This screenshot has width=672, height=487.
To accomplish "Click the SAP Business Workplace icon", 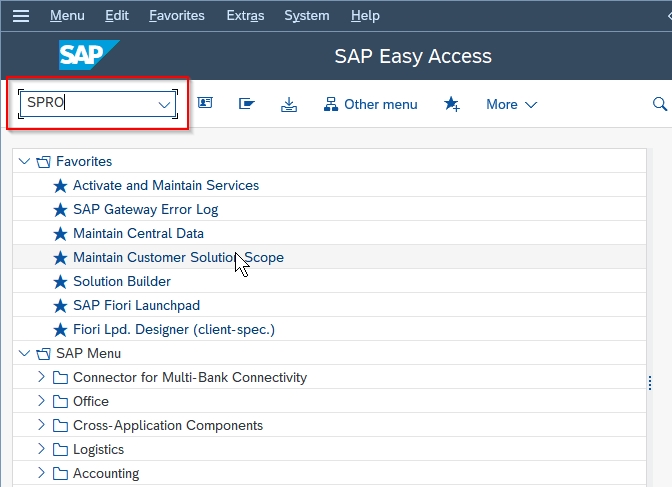I will click(x=246, y=104).
